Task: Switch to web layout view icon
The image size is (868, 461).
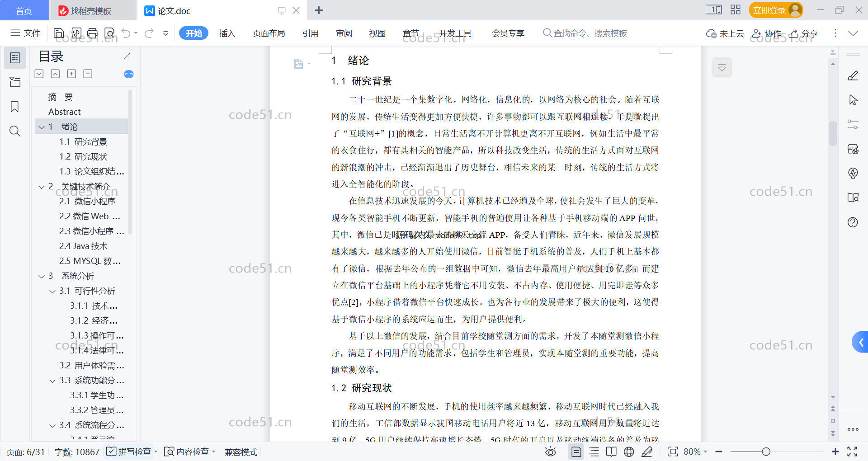Action: pos(629,452)
